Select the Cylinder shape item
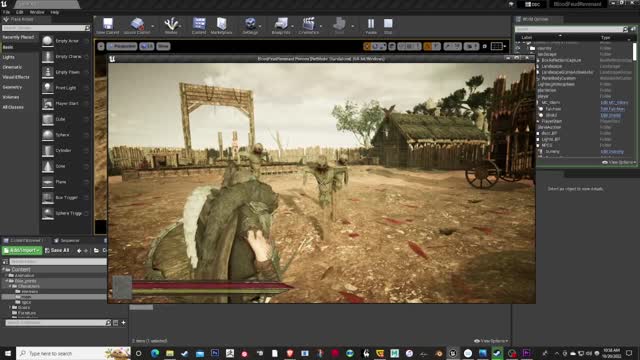The width and height of the screenshot is (640, 360). point(65,150)
